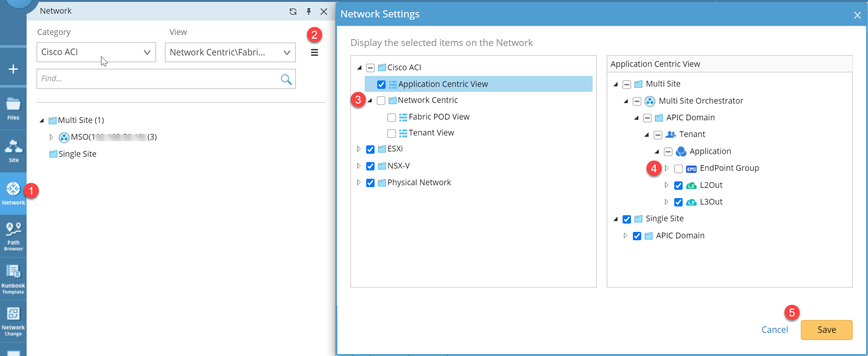Click the Save button
The image size is (868, 356).
826,330
